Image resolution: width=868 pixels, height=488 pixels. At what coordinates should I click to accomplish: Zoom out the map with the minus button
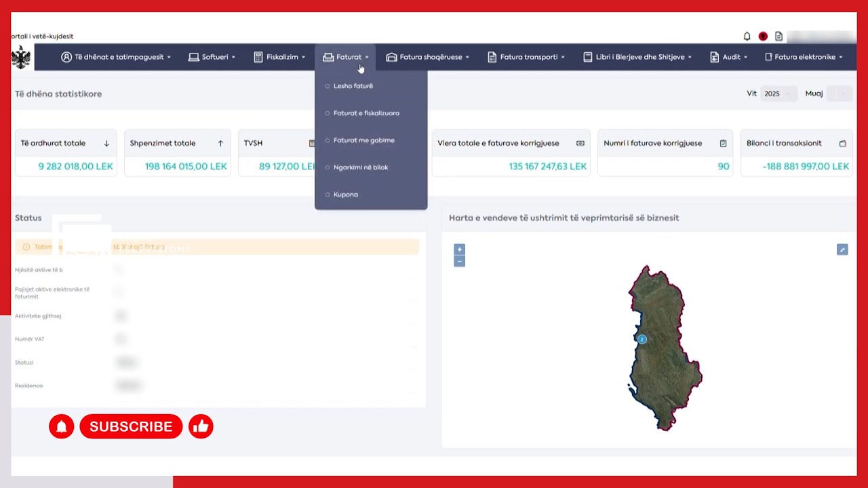click(459, 262)
